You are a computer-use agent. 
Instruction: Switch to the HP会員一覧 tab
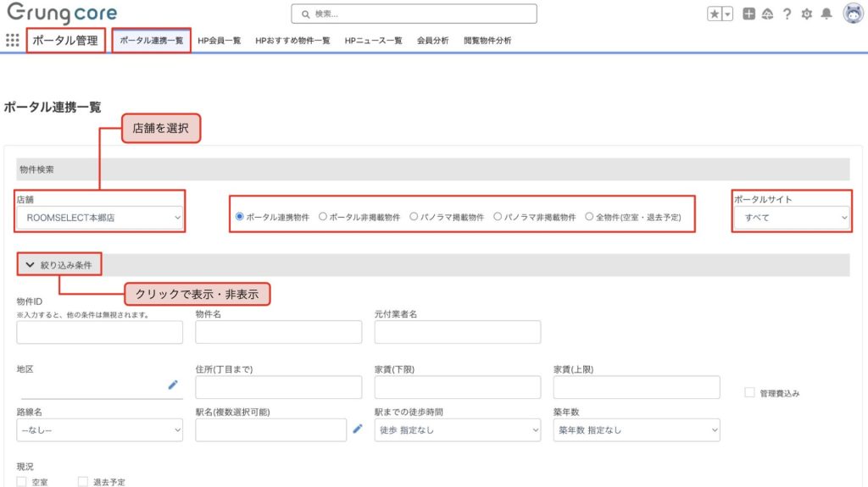pos(220,41)
